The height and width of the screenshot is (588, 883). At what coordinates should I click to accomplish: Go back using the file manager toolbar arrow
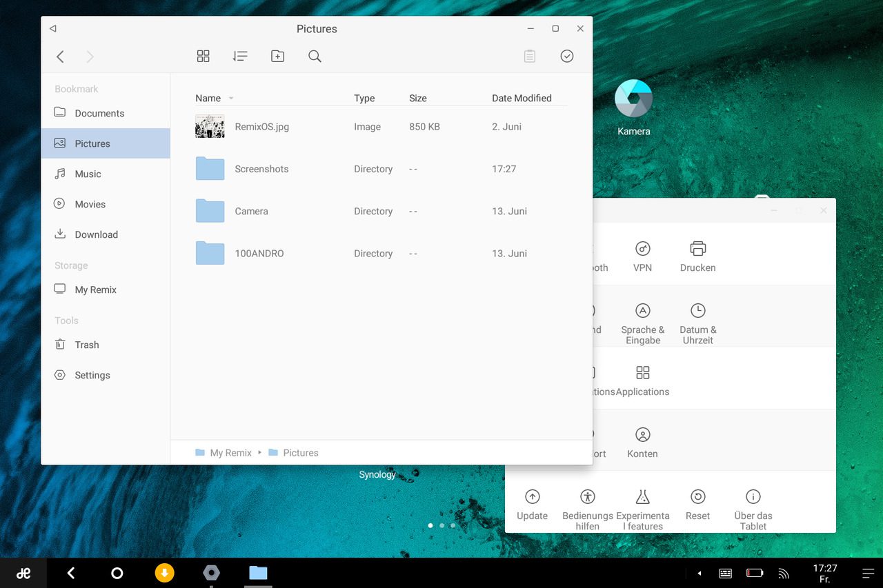60,57
